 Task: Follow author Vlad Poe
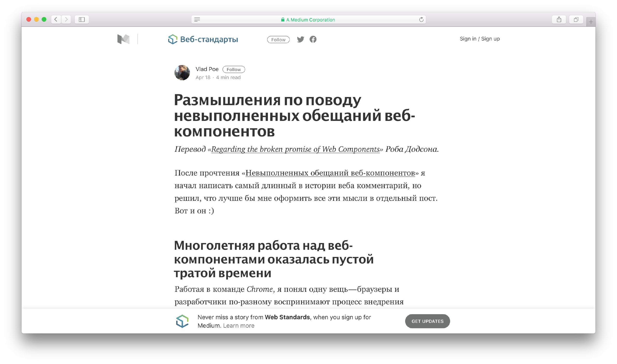click(x=234, y=69)
